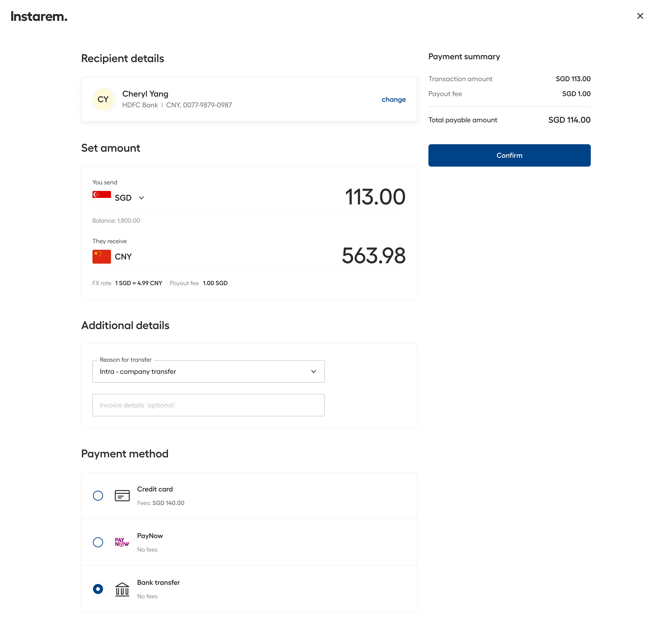Click the bank building icon

pos(122,589)
